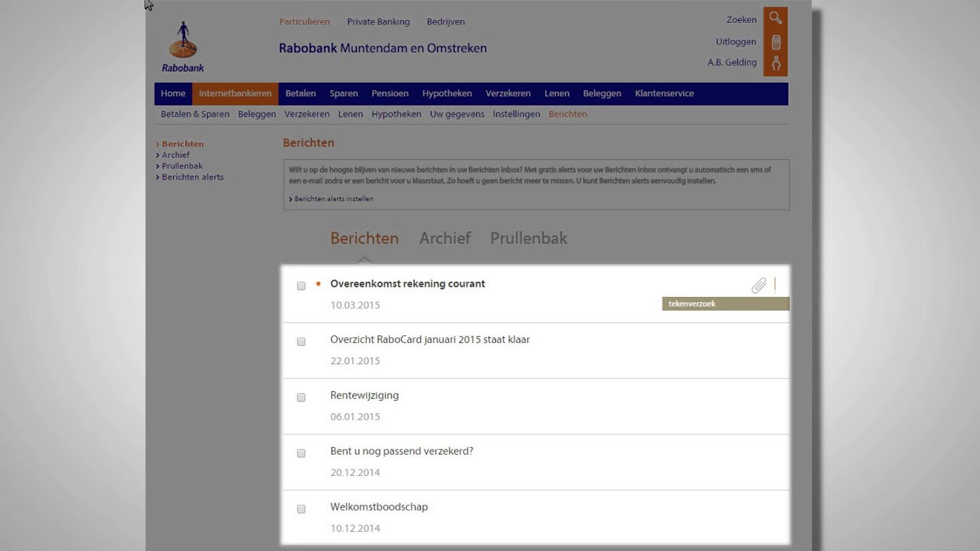Open Betalen & Sparen submenu item
The height and width of the screenshot is (551, 980).
click(195, 114)
